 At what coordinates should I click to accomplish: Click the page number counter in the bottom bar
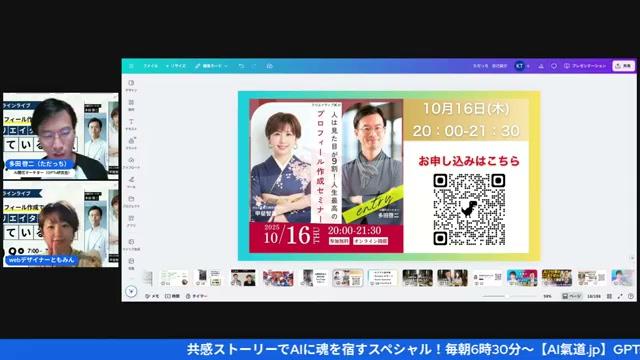(593, 296)
